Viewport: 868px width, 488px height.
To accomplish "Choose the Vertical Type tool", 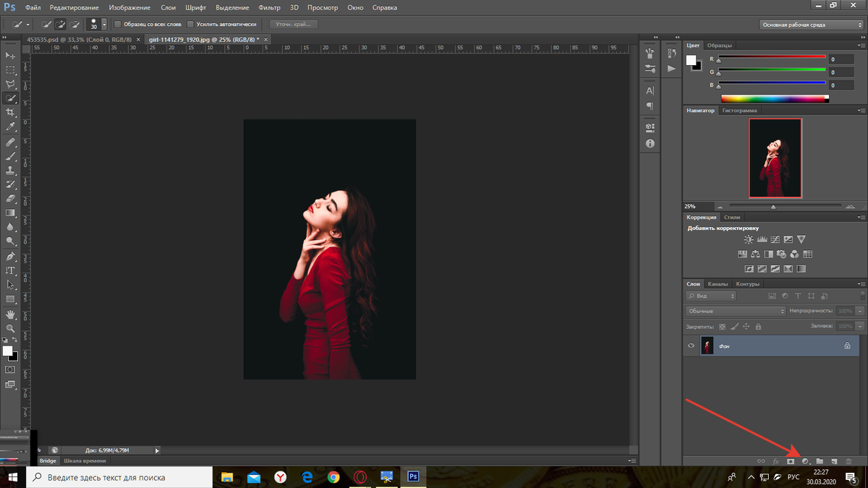I will pyautogui.click(x=10, y=270).
